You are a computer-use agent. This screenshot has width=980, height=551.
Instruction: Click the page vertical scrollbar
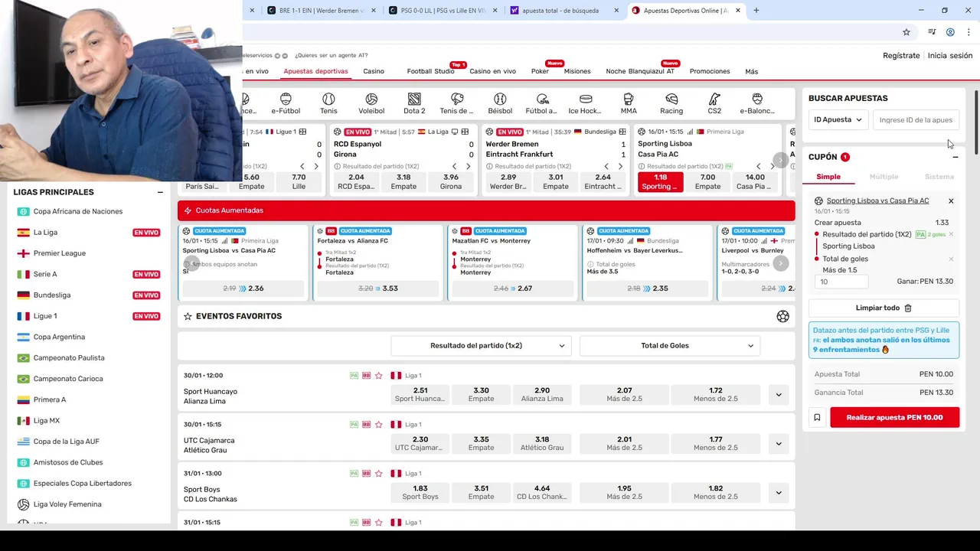click(x=976, y=122)
